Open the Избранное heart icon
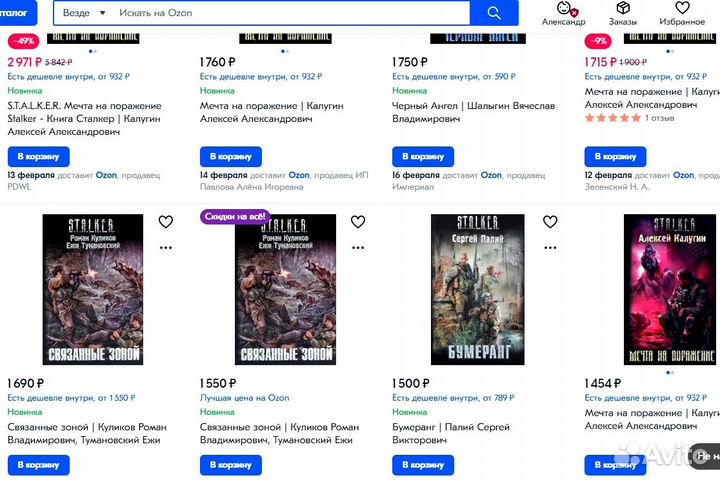The width and height of the screenshot is (720, 480). [682, 7]
